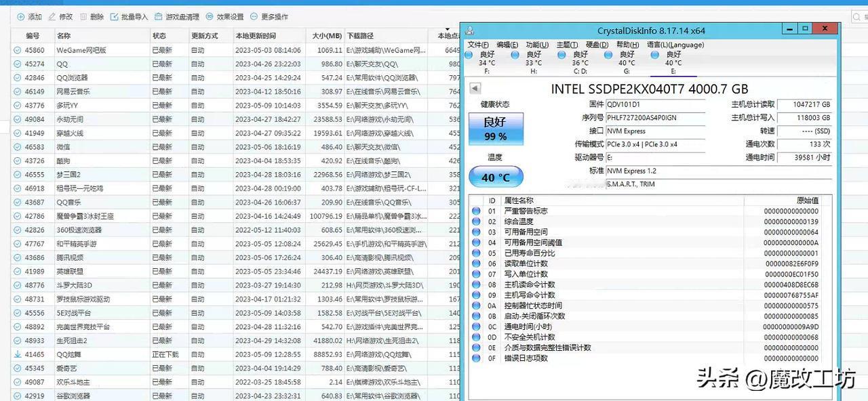Click the 删除 (delete) toolbar button
Image resolution: width=868 pixels, height=401 pixels.
92,16
